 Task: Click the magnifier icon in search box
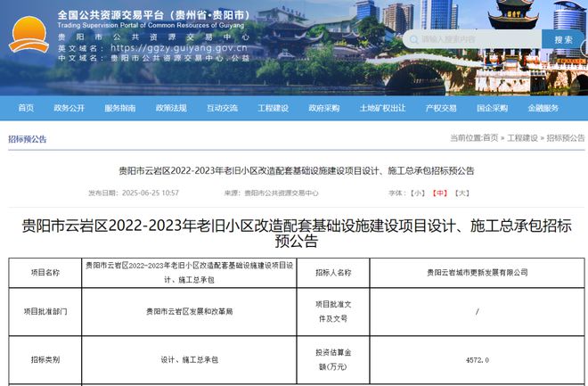413,40
